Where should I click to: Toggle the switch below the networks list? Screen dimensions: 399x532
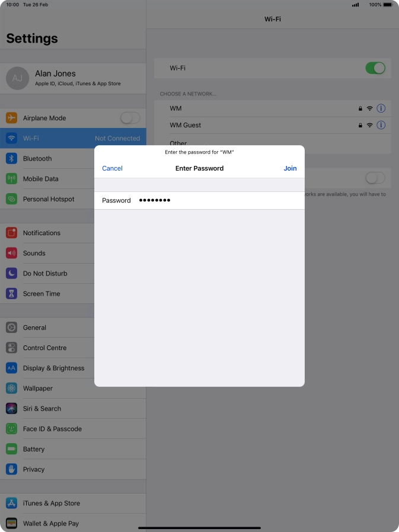[x=375, y=178]
